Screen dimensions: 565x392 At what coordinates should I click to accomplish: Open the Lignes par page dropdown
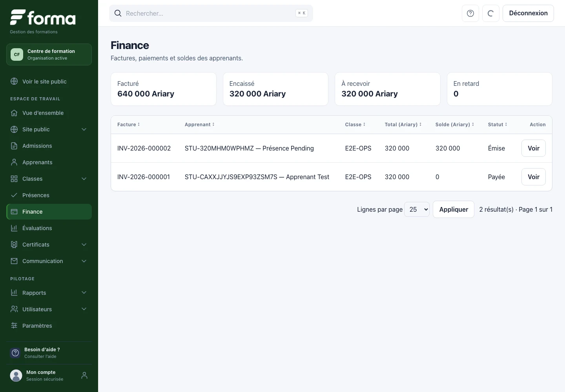417,209
